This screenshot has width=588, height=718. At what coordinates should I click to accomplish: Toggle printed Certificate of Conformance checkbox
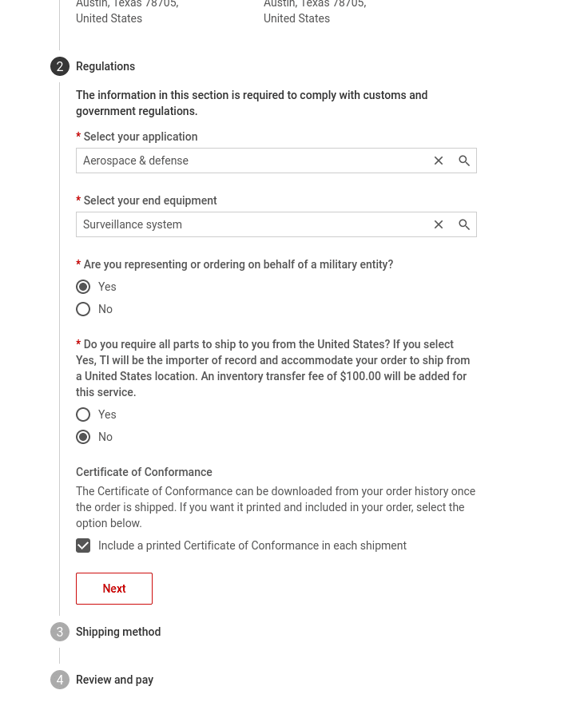(x=83, y=545)
